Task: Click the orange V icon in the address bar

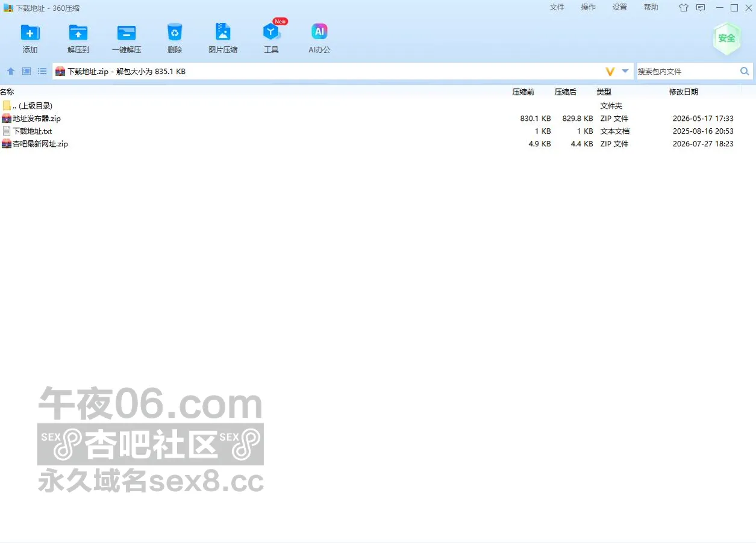Action: (x=610, y=72)
